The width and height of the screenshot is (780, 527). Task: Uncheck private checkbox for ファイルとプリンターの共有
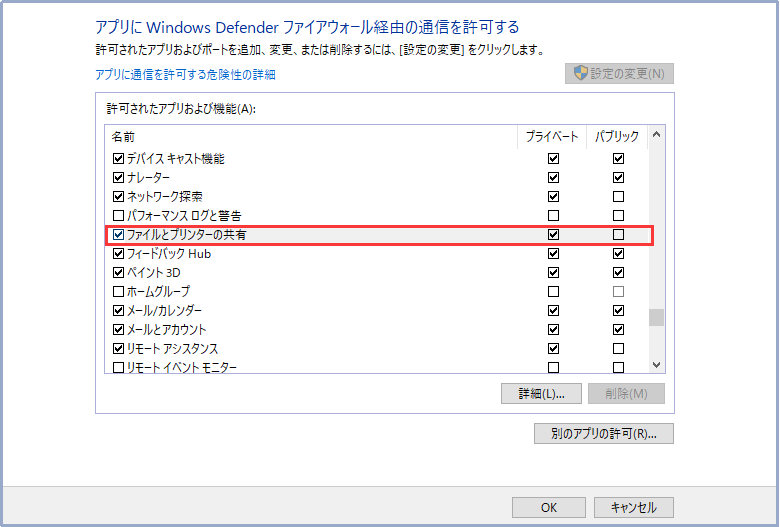click(x=553, y=235)
